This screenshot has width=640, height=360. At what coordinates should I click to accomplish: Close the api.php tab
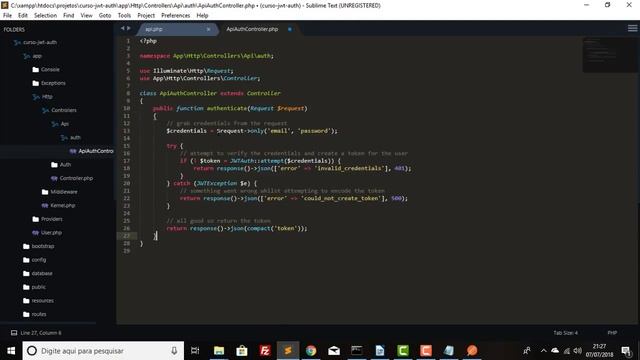tap(208, 29)
